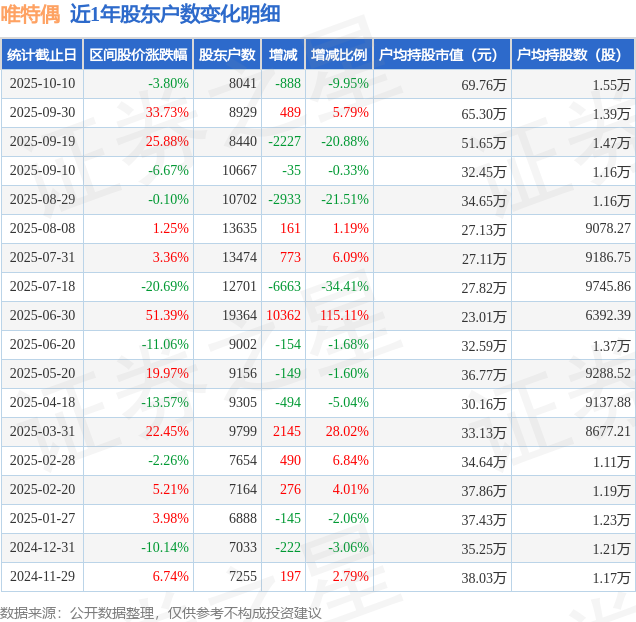This screenshot has width=636, height=622.
Task: Select the 2025-10-10 date cell
Action: coord(42,84)
